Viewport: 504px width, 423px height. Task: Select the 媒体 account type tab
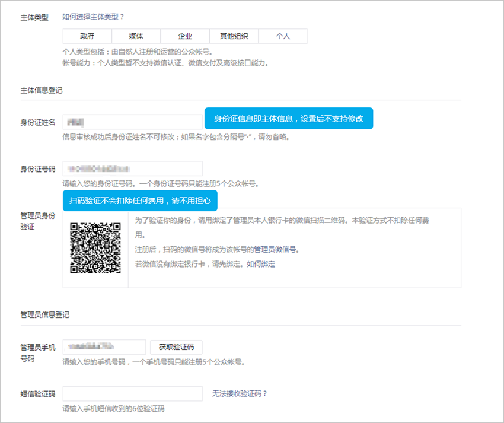pyautogui.click(x=136, y=36)
